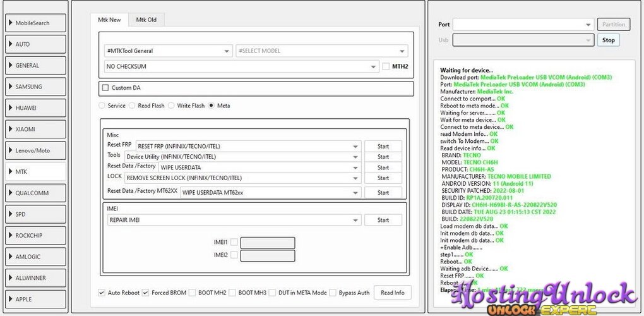The image size is (644, 316).
Task: Click the IMEI2 input field
Action: (267, 256)
